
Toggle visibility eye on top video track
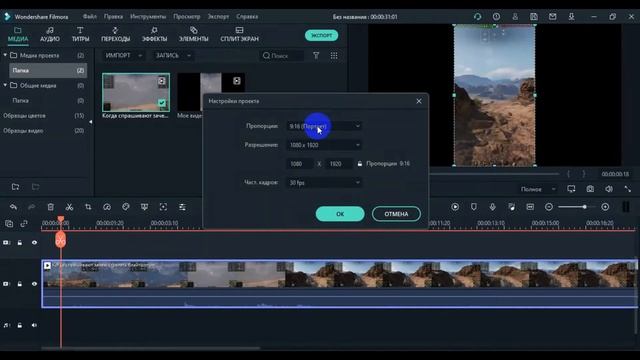pos(34,243)
